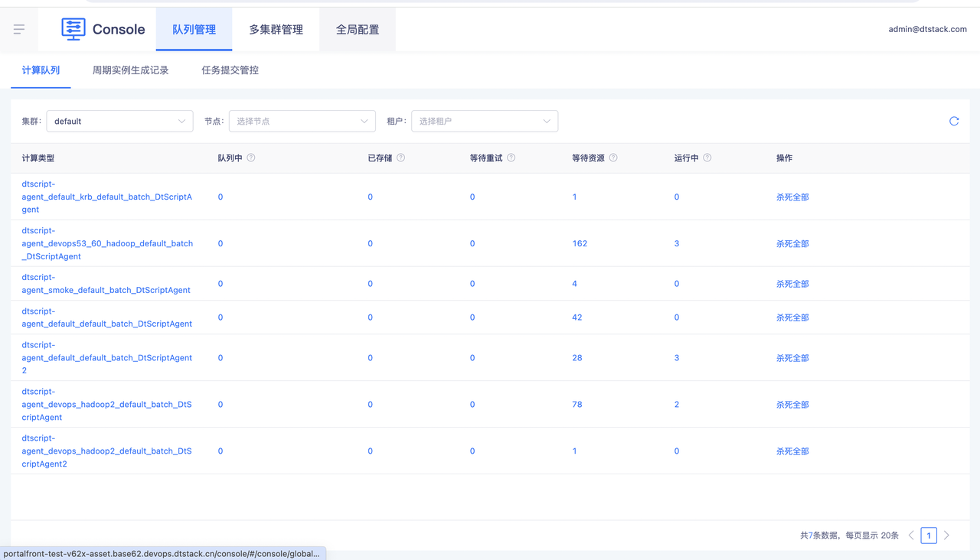Open dtscript-agent_devops_hadoop2 DtScriptAgent2 queue link
Image resolution: width=980 pixels, height=560 pixels.
[107, 451]
